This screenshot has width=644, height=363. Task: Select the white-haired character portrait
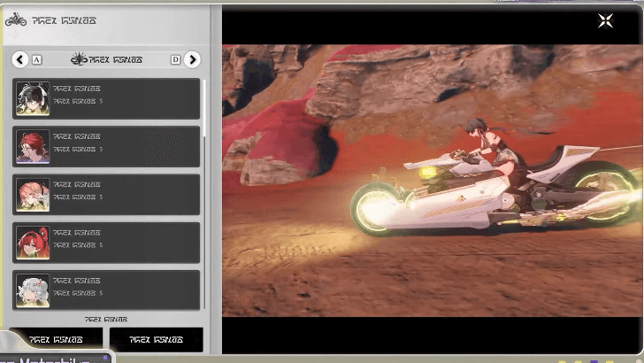pyautogui.click(x=33, y=290)
